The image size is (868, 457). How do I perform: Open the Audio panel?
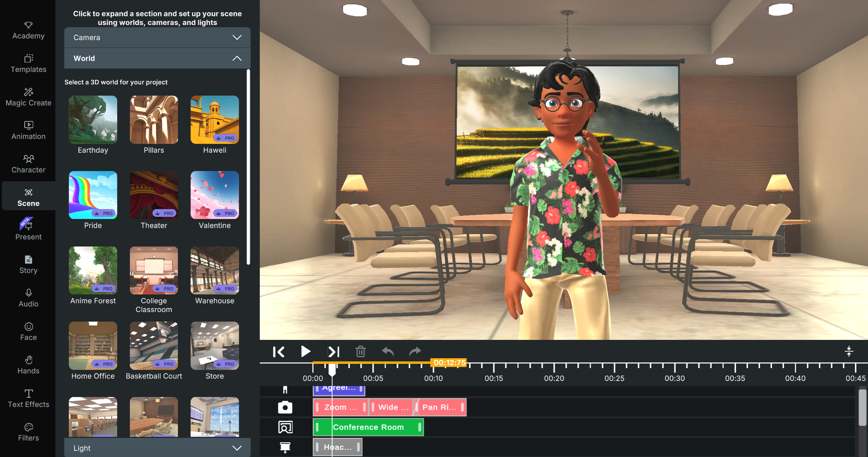28,297
